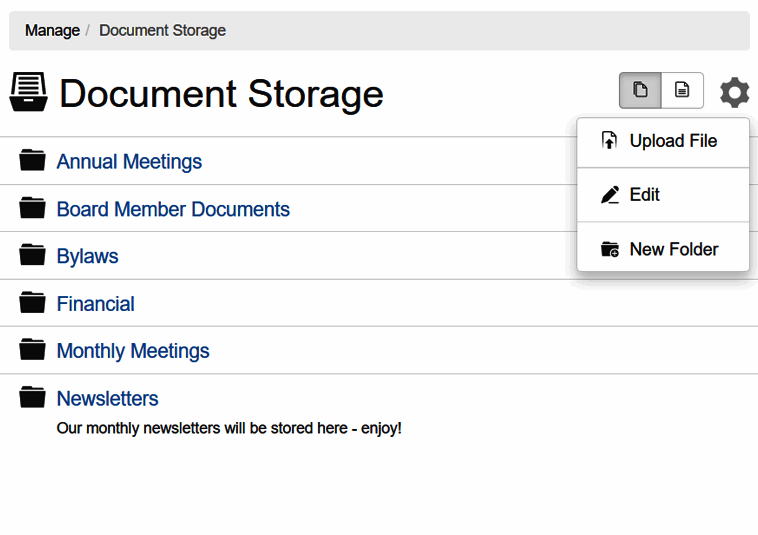Switch to folder view toggle button
758x535 pixels.
[x=640, y=90]
